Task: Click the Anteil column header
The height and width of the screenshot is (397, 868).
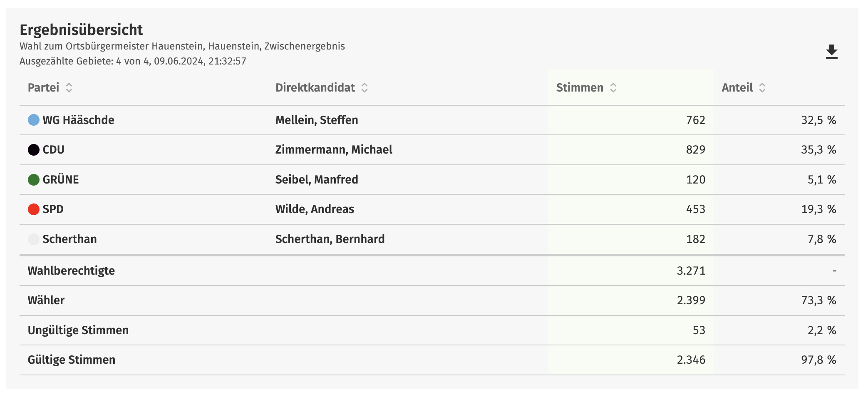Action: tap(737, 88)
